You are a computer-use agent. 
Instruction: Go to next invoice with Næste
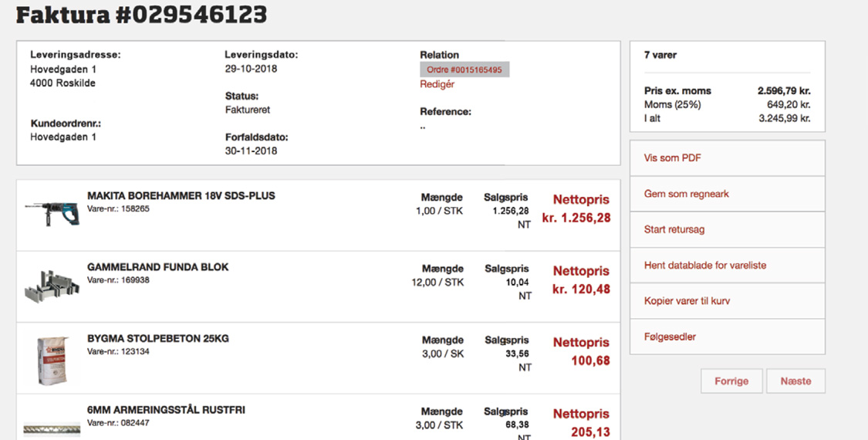[795, 381]
